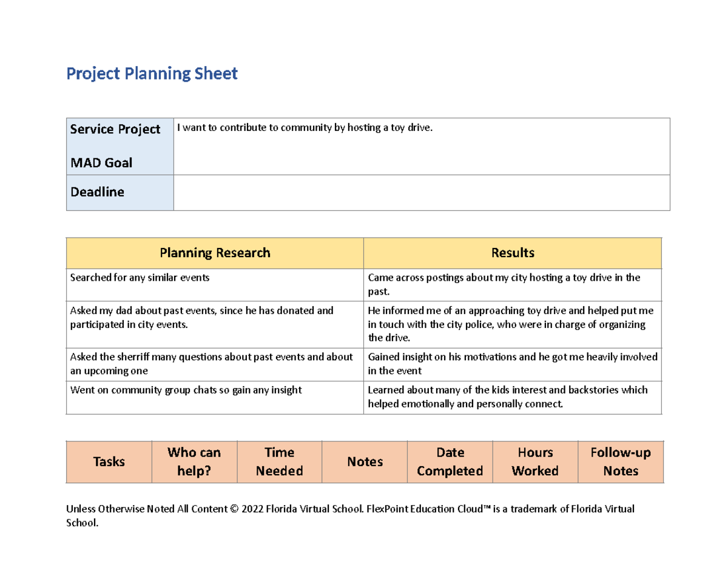Click the Florida Virtual School copyright notice
Image resolution: width=728 pixels, height=562 pixels.
[351, 516]
